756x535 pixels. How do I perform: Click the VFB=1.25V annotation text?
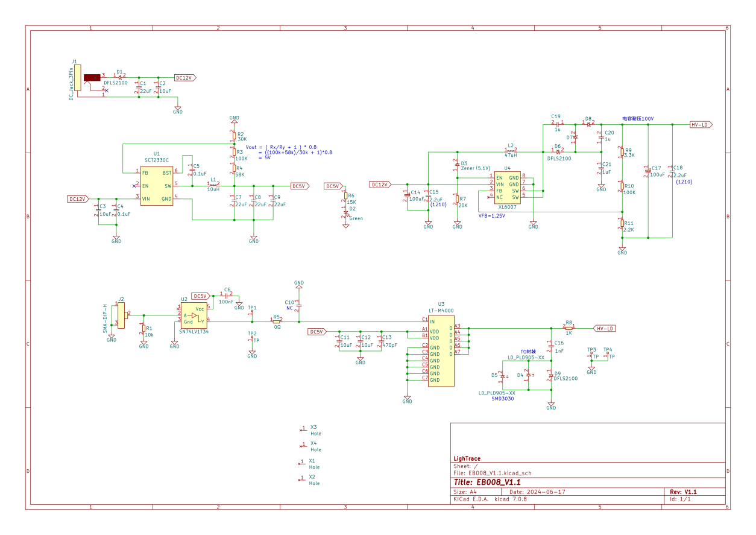[x=492, y=215]
